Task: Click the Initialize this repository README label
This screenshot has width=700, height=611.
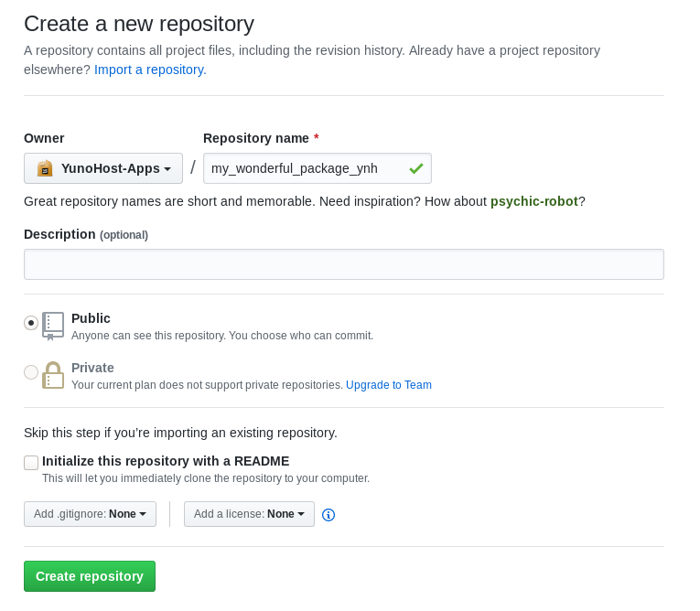Action: tap(166, 461)
